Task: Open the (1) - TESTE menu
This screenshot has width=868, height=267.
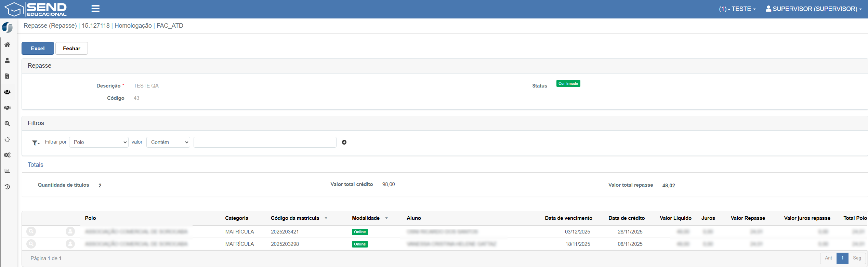Action: click(x=737, y=9)
